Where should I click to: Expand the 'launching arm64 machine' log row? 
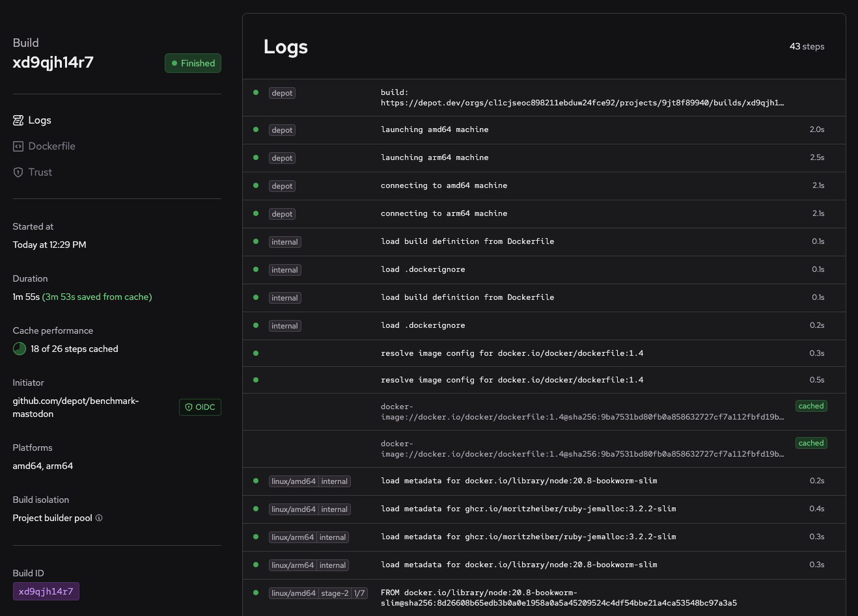click(x=544, y=157)
